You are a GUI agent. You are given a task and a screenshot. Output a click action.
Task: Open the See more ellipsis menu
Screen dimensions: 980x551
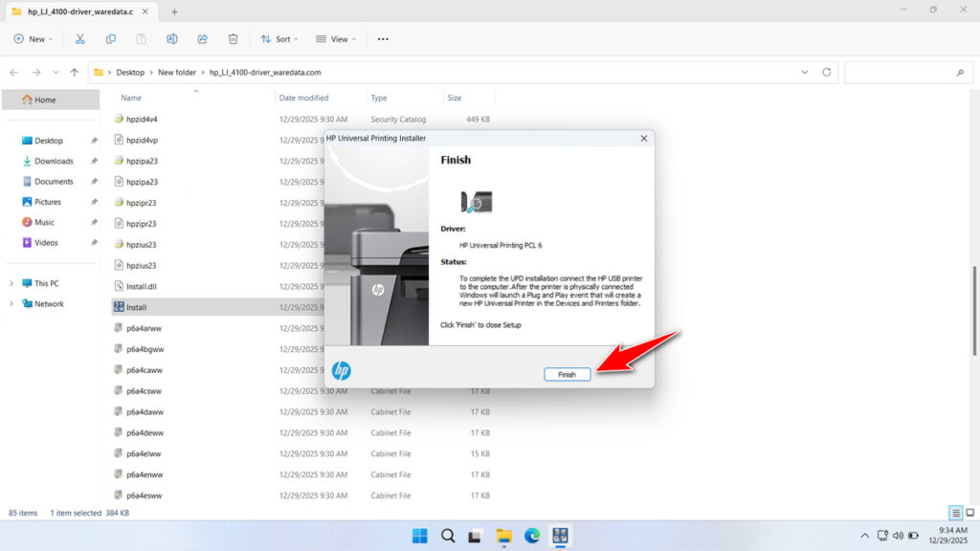(x=382, y=38)
